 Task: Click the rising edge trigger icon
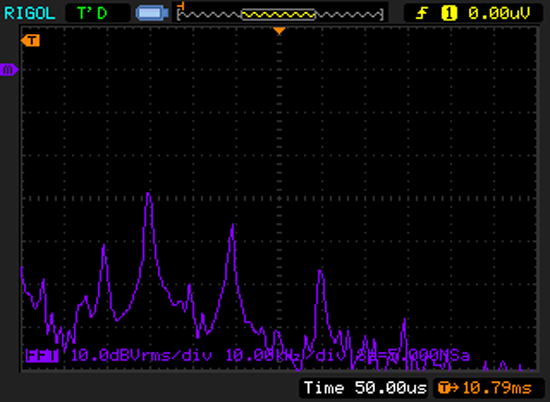pyautogui.click(x=421, y=13)
